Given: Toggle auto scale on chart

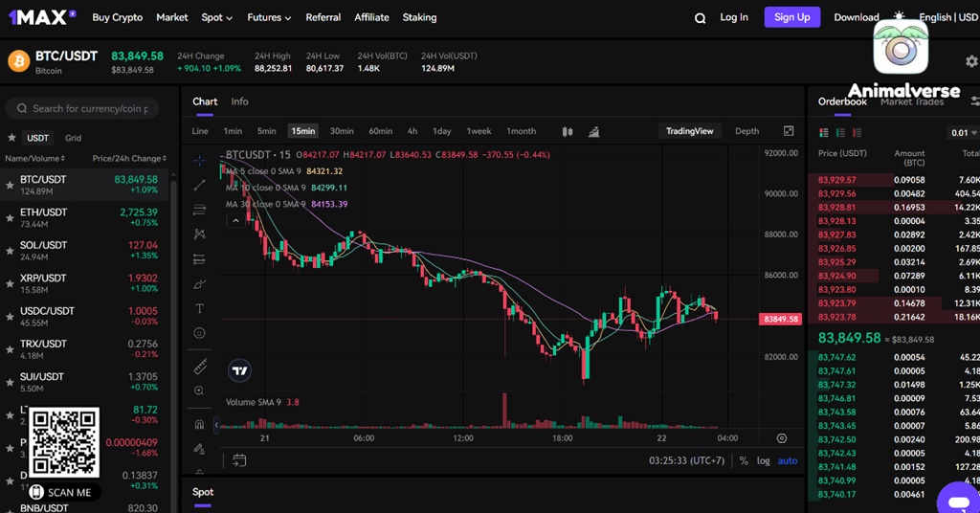Looking at the screenshot, I should 788,460.
